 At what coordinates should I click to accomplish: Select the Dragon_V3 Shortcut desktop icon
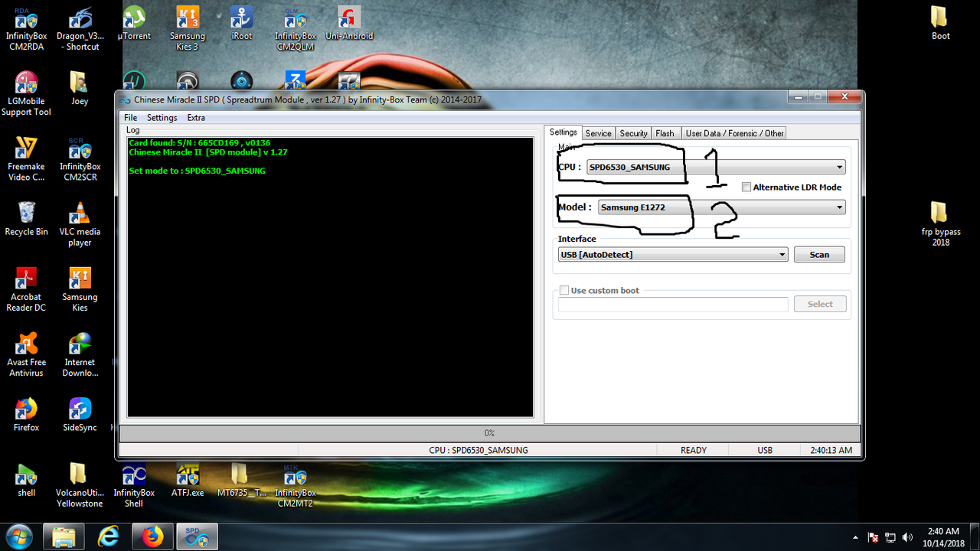pos(80,29)
